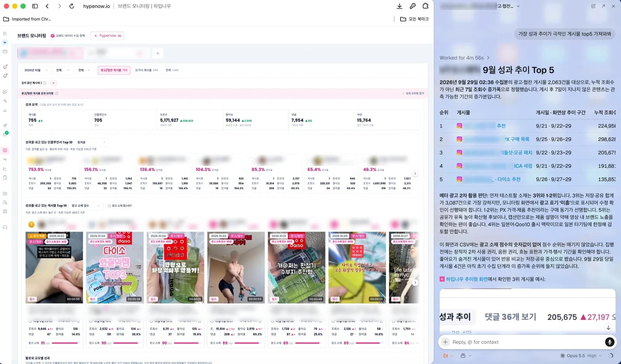The width and height of the screenshot is (621, 364).
Task: Collapse the 성과 브리핑 접기 section
Action: pyautogui.click(x=413, y=94)
